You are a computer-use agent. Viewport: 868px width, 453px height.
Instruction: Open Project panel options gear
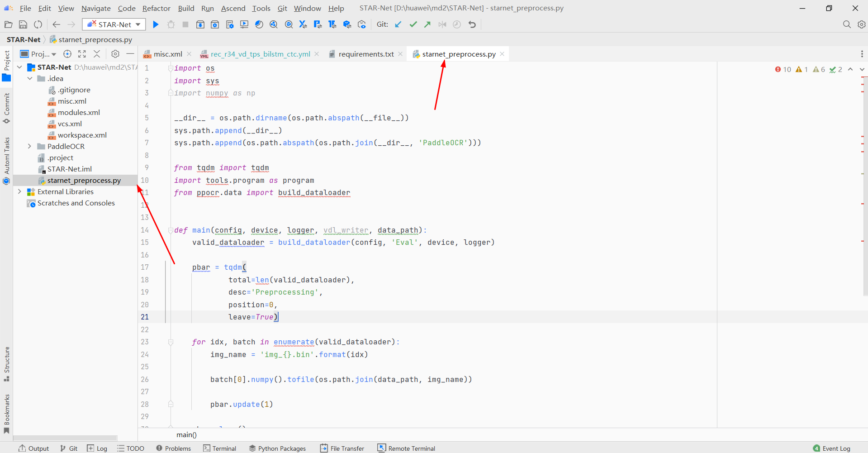click(115, 54)
